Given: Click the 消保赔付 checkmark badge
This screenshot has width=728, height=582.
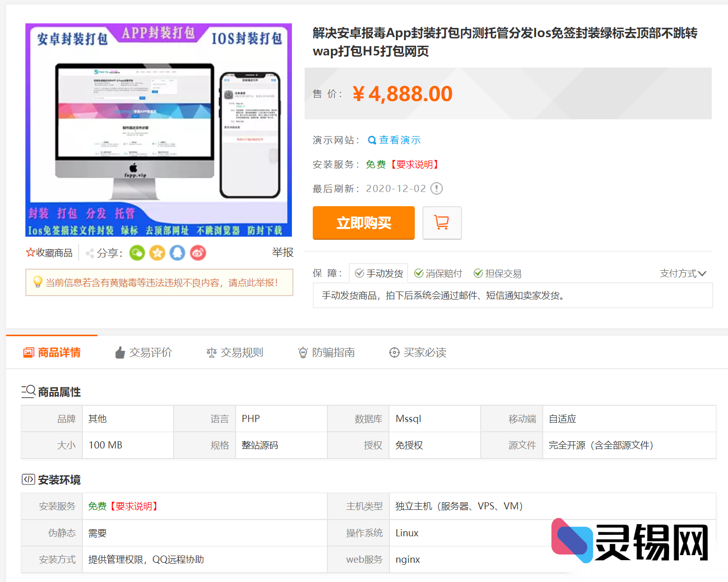Looking at the screenshot, I should 419,273.
